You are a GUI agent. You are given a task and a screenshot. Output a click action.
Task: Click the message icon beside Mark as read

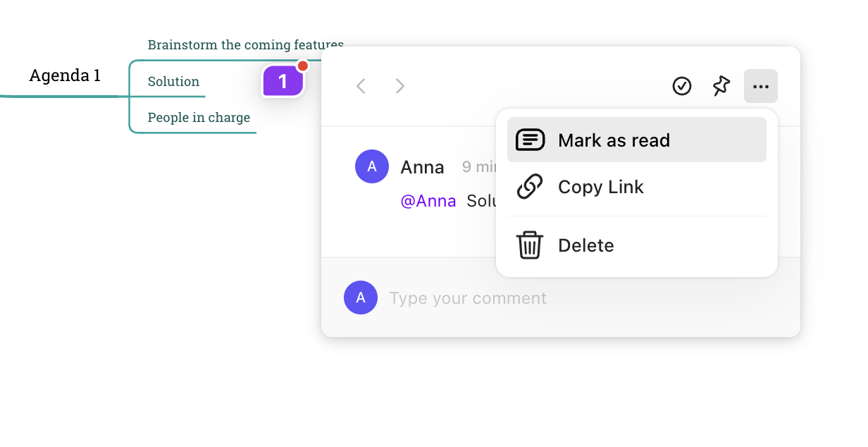(x=531, y=140)
